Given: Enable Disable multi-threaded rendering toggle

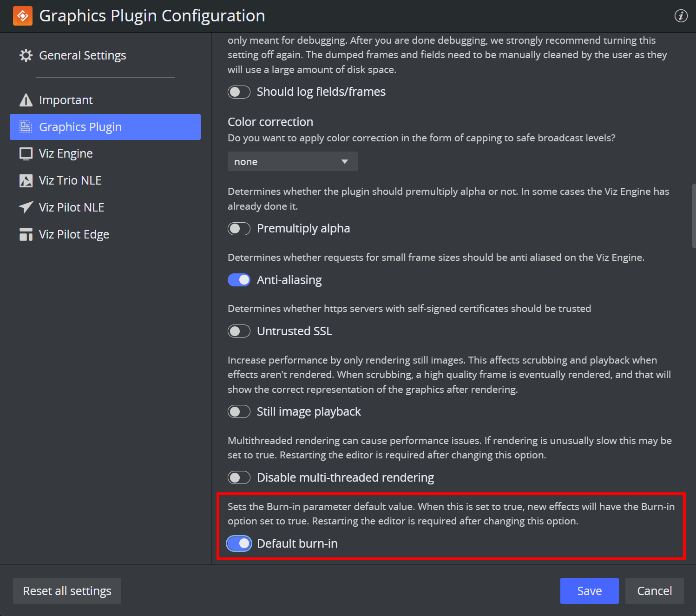Looking at the screenshot, I should (239, 477).
